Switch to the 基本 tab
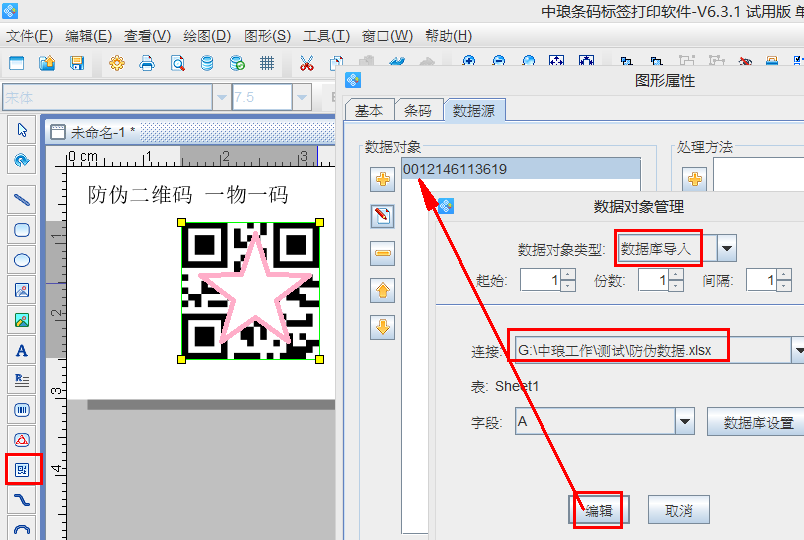The width and height of the screenshot is (804, 540). (x=369, y=110)
